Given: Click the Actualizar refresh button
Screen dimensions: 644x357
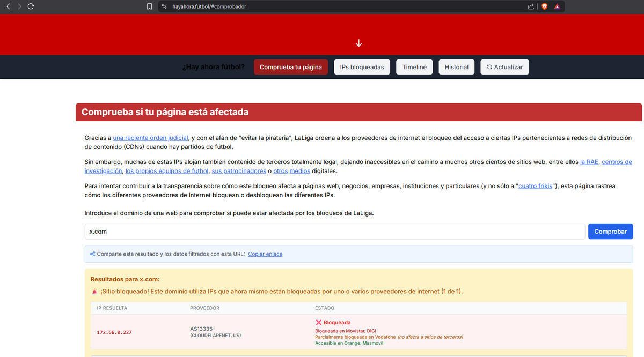Looking at the screenshot, I should [x=505, y=67].
